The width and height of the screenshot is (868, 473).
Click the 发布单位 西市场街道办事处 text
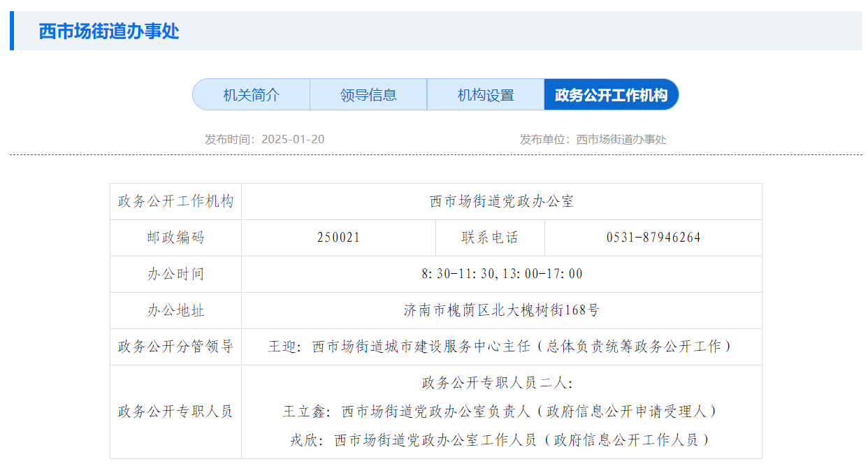tap(593, 139)
